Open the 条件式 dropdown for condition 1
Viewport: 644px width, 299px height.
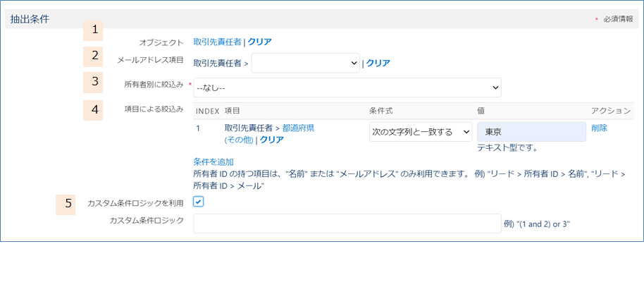click(x=421, y=132)
